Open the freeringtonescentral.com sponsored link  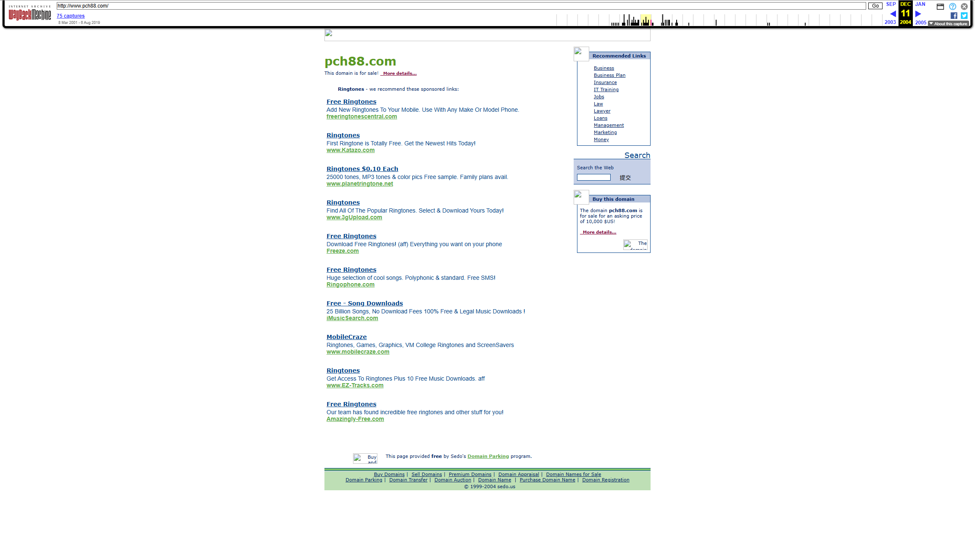[361, 117]
